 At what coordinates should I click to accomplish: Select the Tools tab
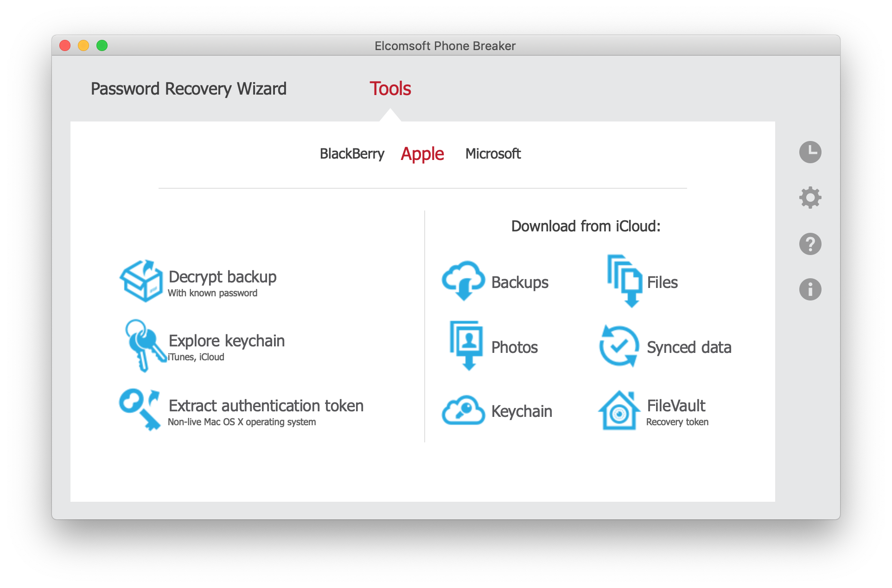point(390,89)
